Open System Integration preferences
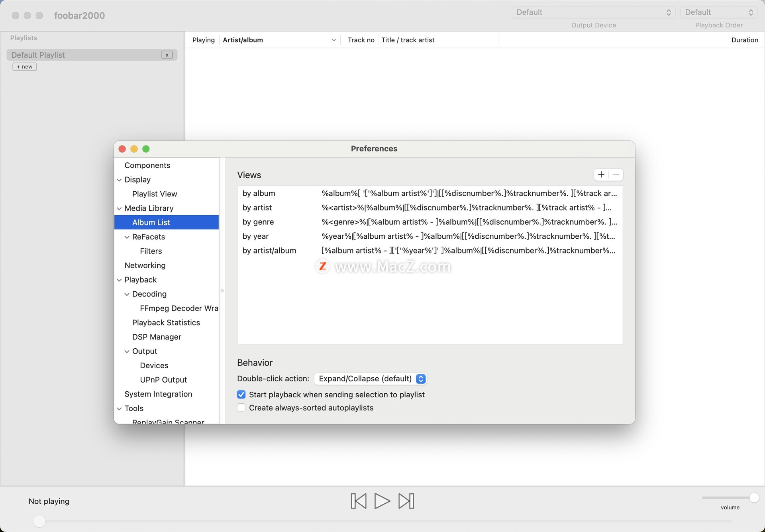This screenshot has width=765, height=532. [158, 394]
